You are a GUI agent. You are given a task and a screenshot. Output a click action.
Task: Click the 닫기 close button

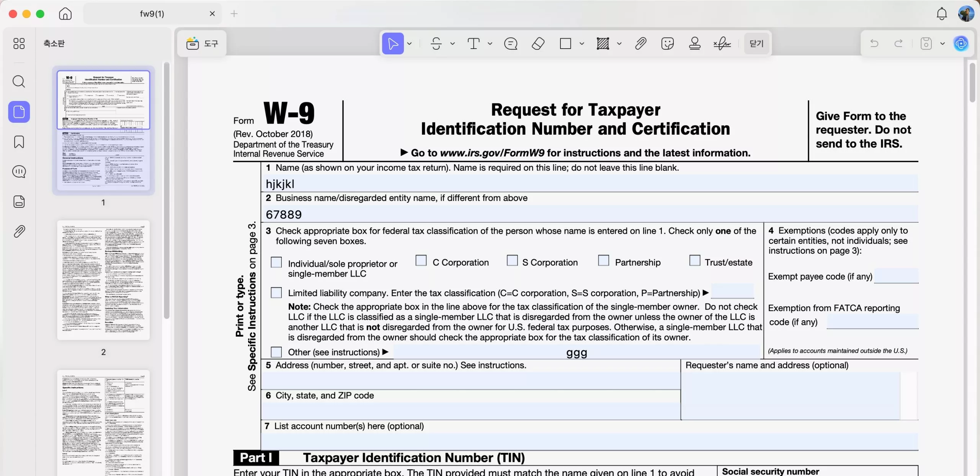pos(756,44)
